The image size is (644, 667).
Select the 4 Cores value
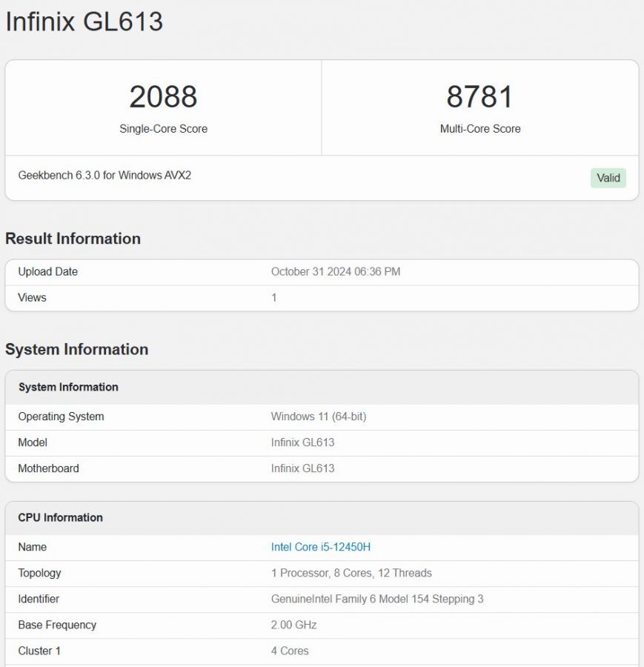(x=290, y=651)
